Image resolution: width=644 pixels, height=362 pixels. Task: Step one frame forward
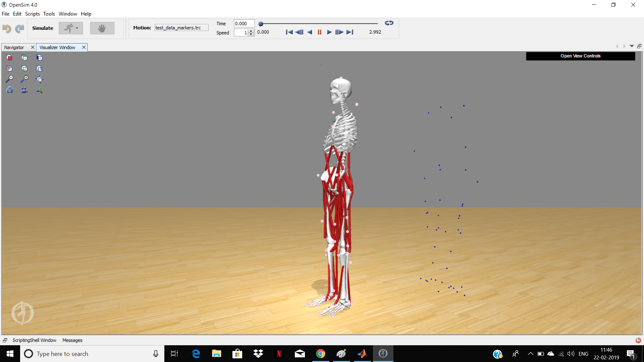(x=339, y=32)
